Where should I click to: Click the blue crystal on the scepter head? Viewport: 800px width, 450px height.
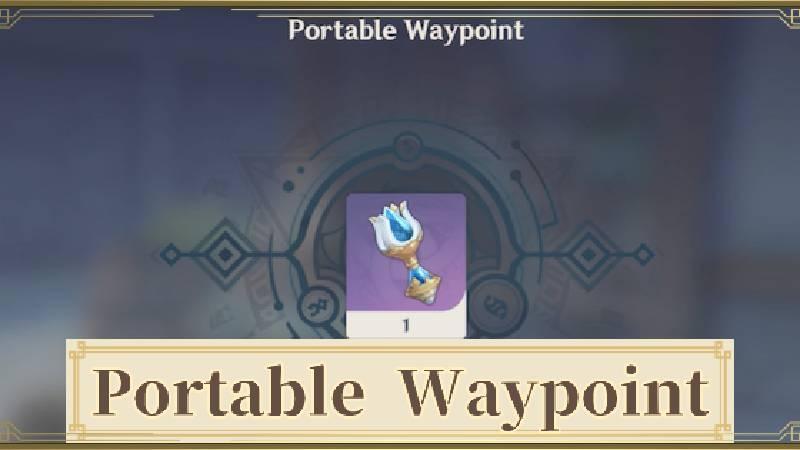point(396,225)
